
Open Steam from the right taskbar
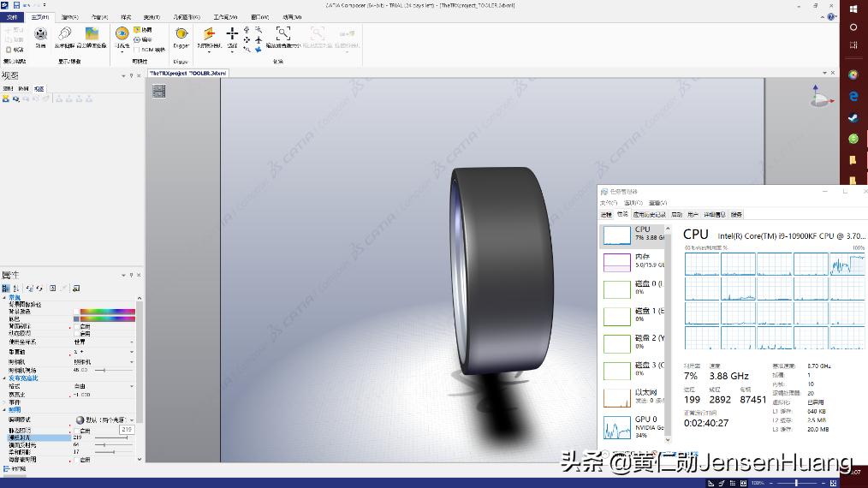click(853, 119)
